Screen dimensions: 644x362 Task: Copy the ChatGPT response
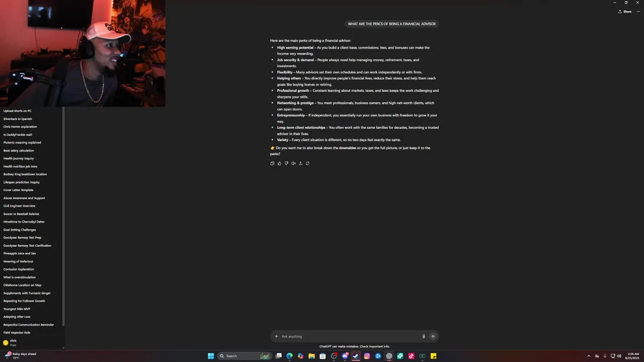272,163
